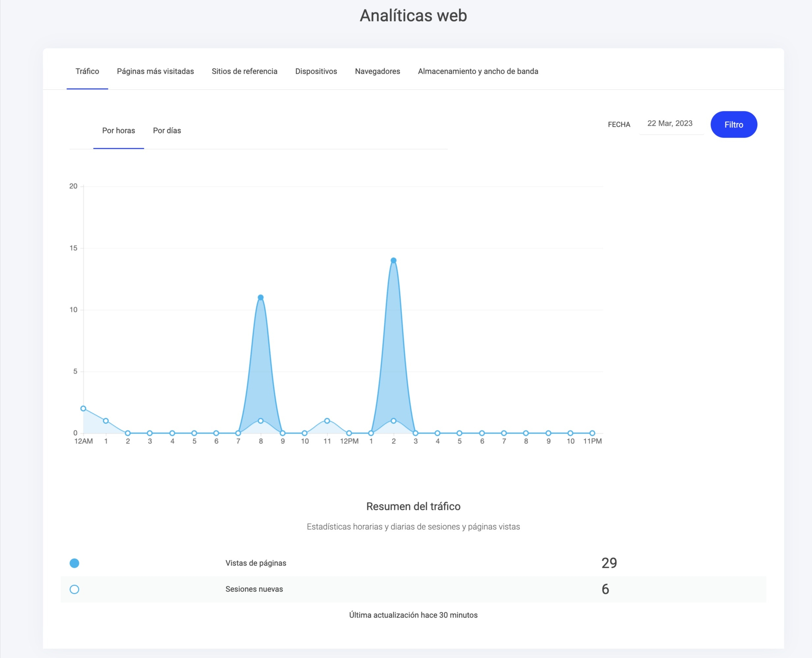Click the 2PM peak data point at 14
The height and width of the screenshot is (658, 812).
click(x=393, y=260)
